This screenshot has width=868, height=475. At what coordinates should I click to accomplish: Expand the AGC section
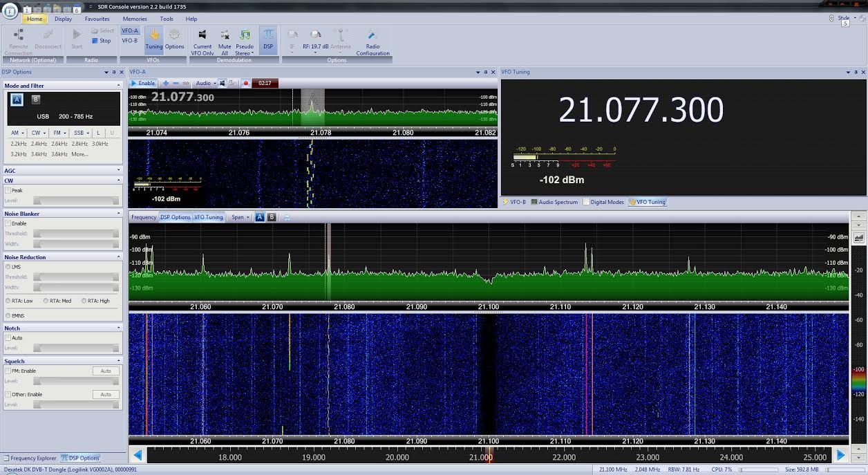118,170
